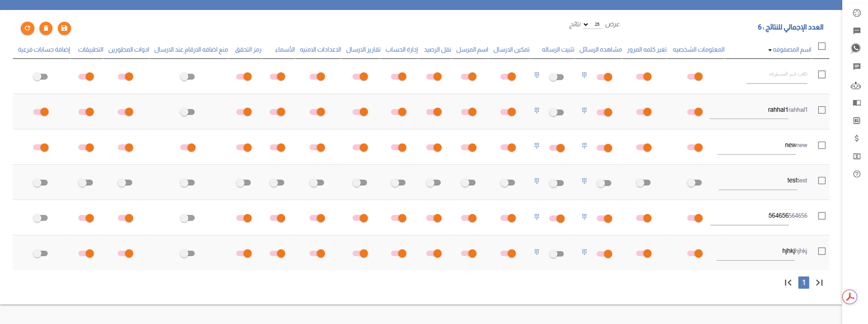This screenshot has width=868, height=324.
Task: Click the red PDF export icon
Action: (850, 297)
